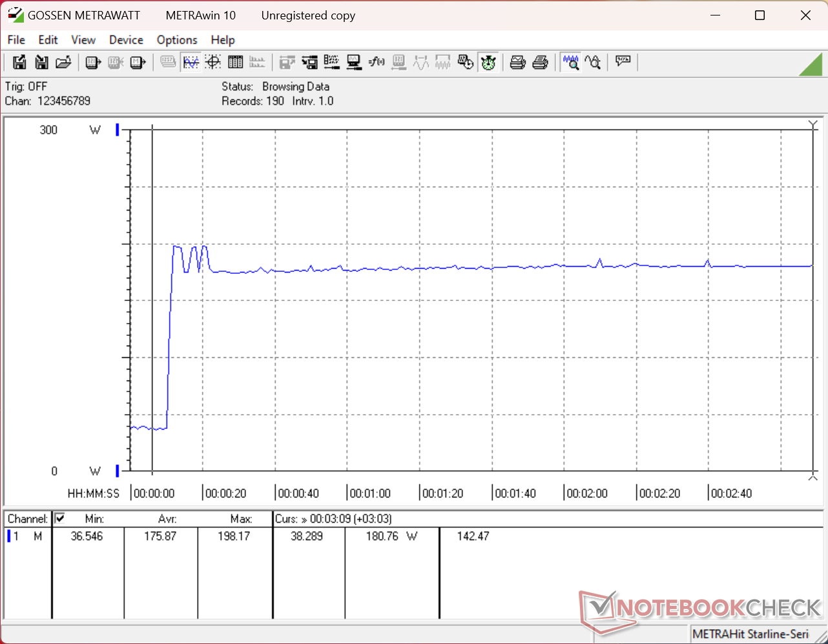This screenshot has width=828, height=644.
Task: Open the View menu
Action: click(83, 40)
